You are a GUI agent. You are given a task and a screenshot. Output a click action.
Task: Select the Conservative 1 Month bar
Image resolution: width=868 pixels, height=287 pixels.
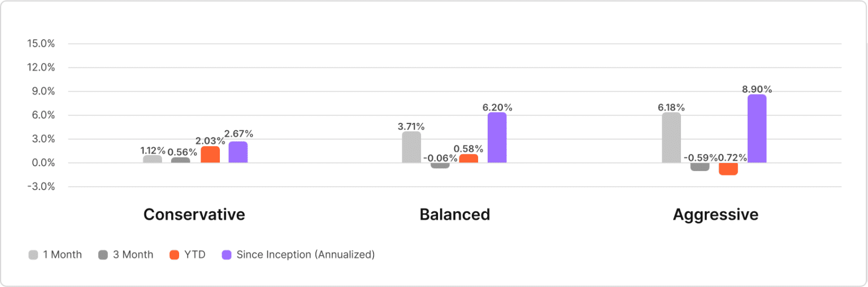[x=153, y=159]
